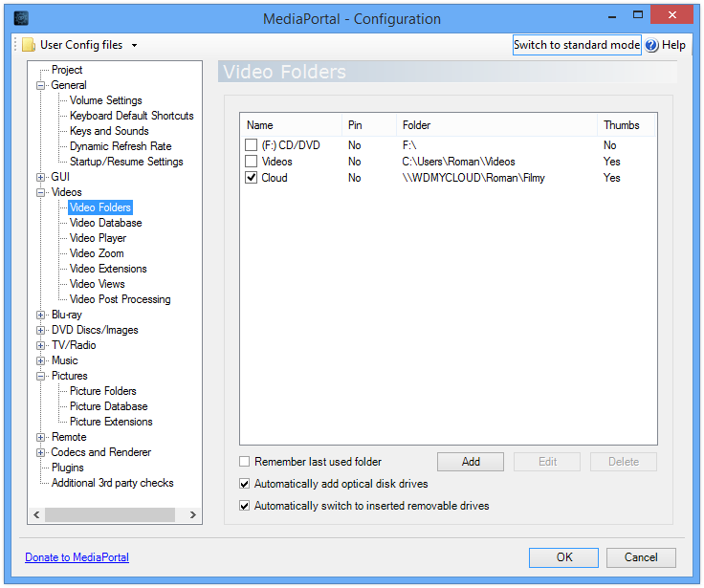Image resolution: width=704 pixels, height=588 pixels.
Task: Uncheck the Cloud folder checkbox
Action: pyautogui.click(x=251, y=177)
